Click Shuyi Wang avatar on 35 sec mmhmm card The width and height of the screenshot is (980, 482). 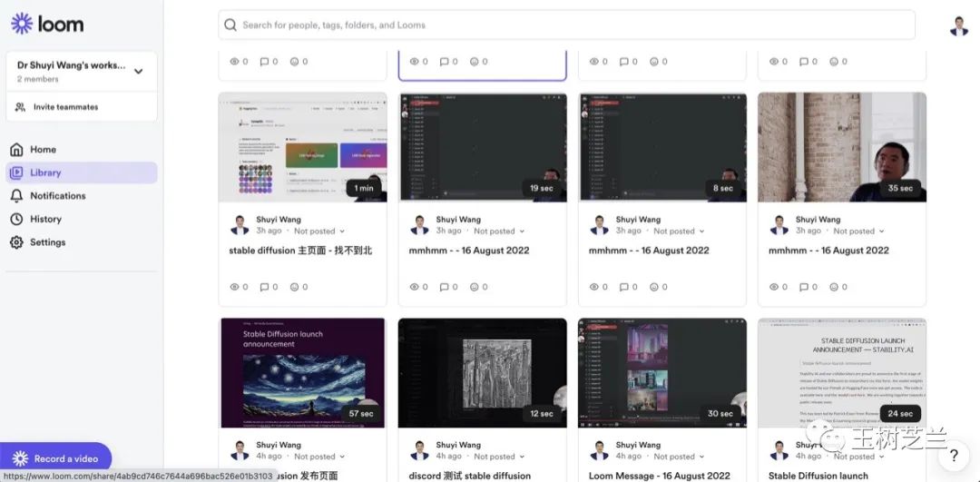coord(779,225)
